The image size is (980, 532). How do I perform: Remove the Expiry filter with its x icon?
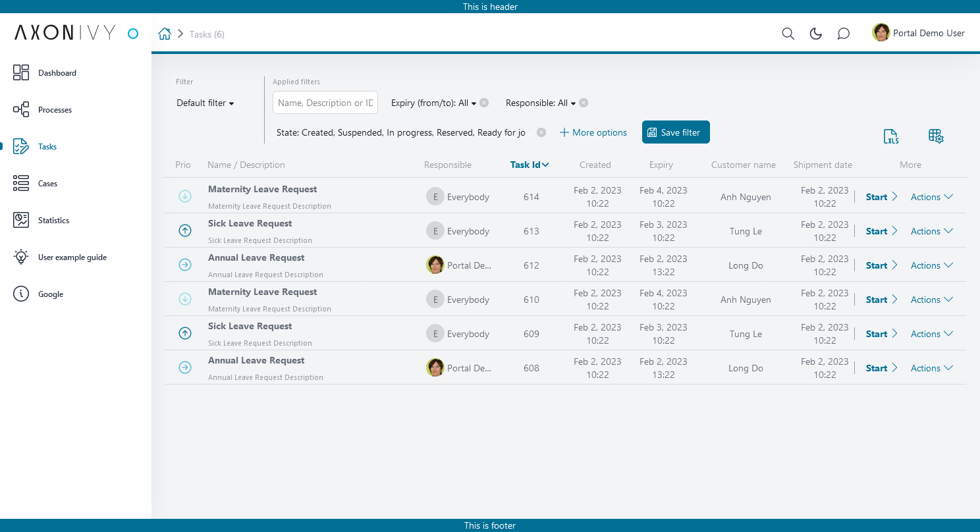tap(484, 103)
